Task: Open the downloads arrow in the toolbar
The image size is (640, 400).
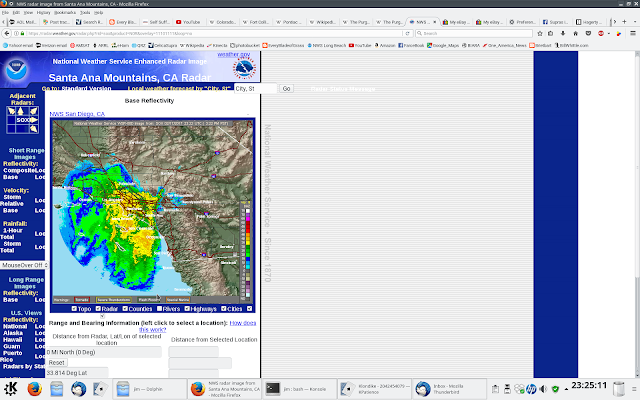Action: click(x=563, y=33)
